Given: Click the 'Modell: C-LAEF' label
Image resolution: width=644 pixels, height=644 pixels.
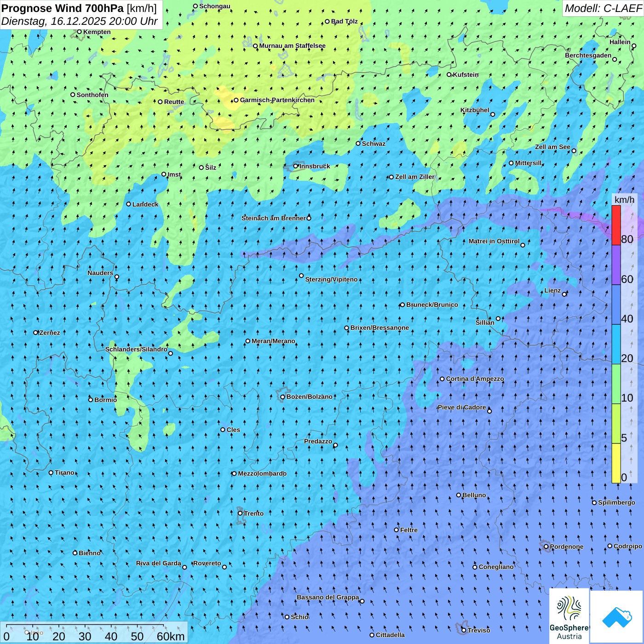Looking at the screenshot, I should click(x=603, y=8).
